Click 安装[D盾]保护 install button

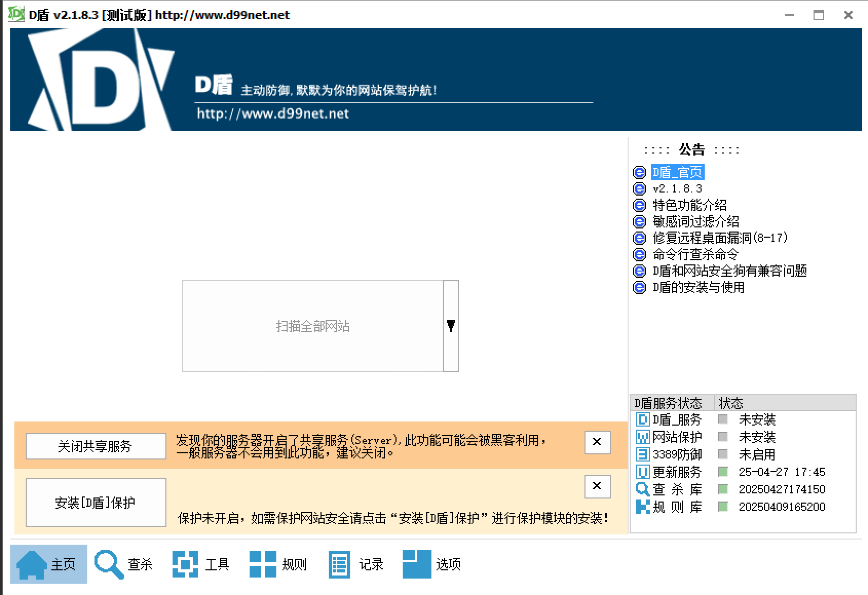pyautogui.click(x=96, y=503)
